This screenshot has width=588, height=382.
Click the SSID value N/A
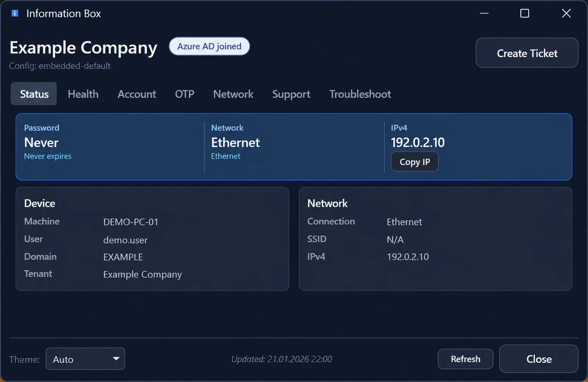(x=395, y=240)
